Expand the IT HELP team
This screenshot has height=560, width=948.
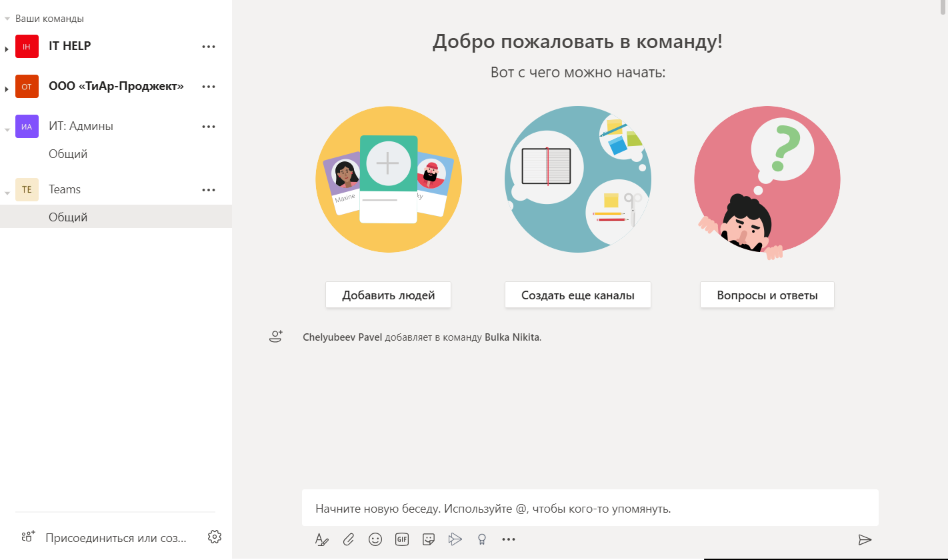tap(7, 49)
